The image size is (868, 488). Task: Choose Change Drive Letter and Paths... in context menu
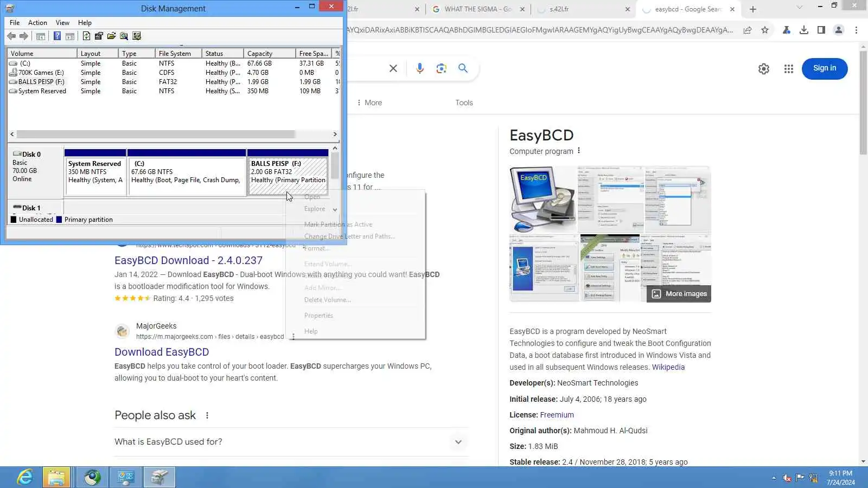click(350, 236)
